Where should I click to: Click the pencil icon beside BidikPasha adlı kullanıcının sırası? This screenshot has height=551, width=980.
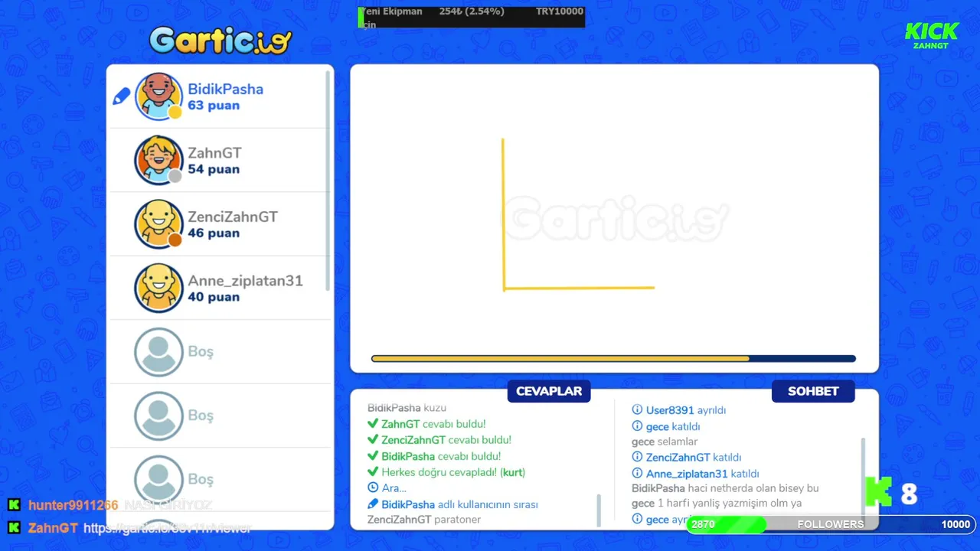click(x=373, y=504)
